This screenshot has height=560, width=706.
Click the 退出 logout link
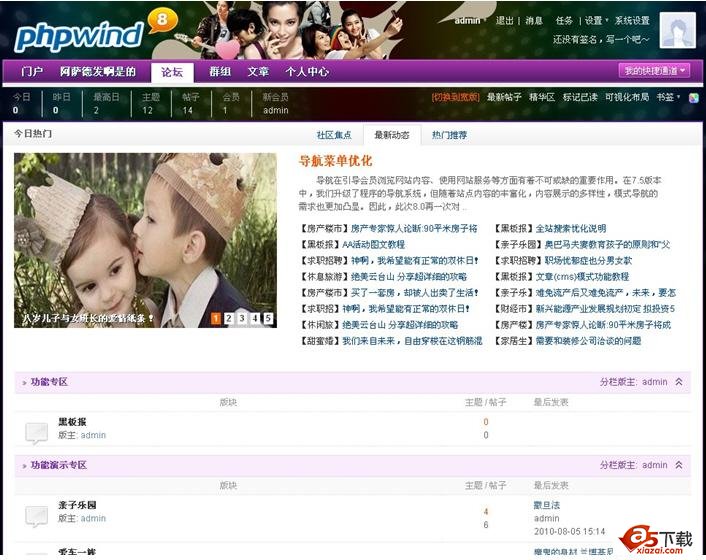click(x=504, y=21)
